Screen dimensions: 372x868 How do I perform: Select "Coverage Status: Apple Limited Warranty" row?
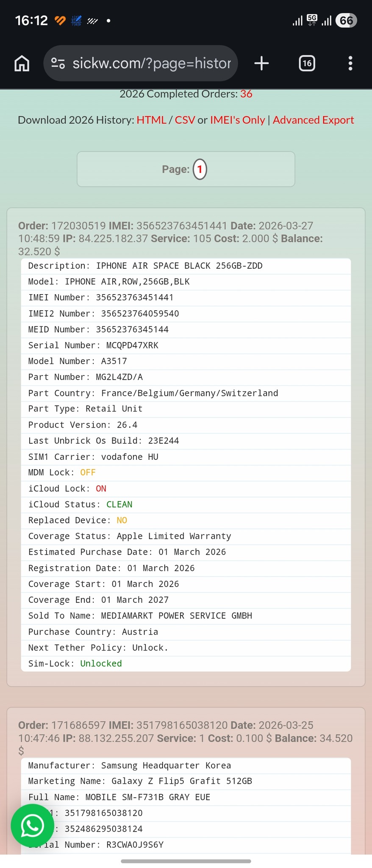[x=186, y=536]
